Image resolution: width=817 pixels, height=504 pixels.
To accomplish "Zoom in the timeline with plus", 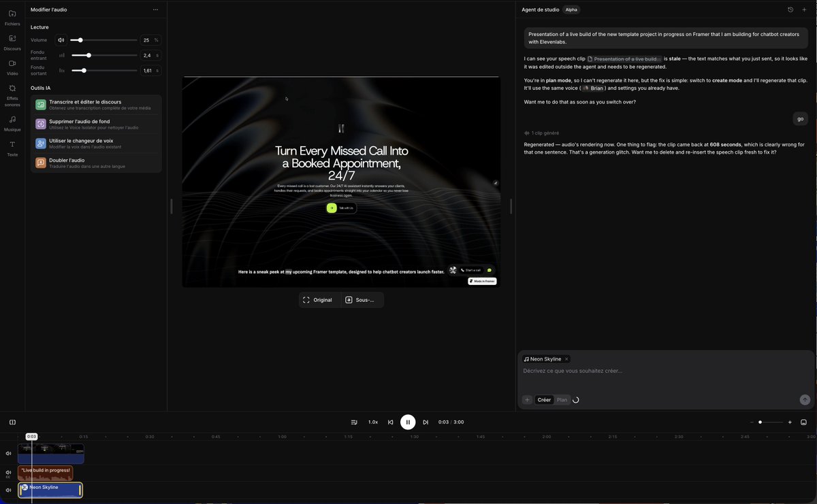I will click(x=790, y=422).
